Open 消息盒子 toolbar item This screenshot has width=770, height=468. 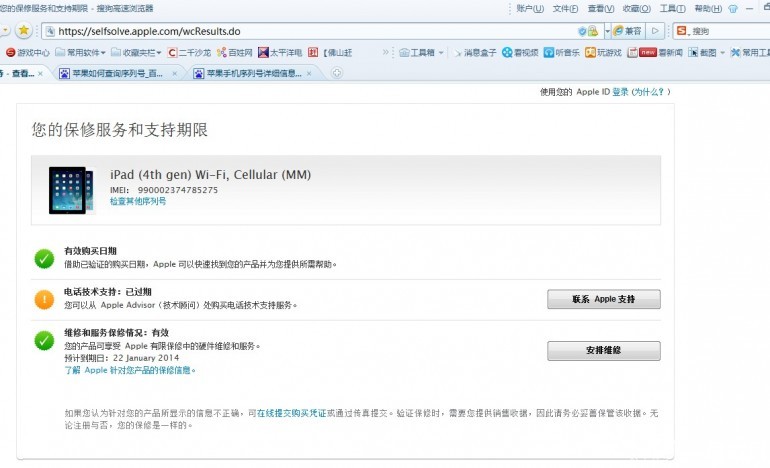(x=474, y=52)
